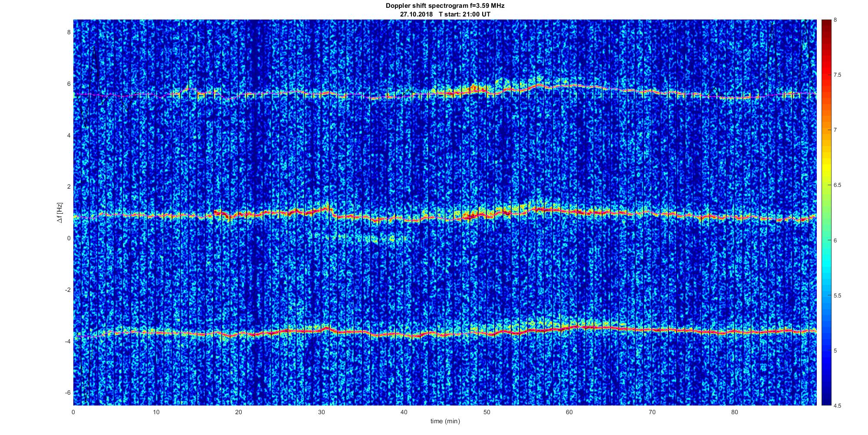
Task: Click y-axis tick label '8'
Action: (69, 33)
